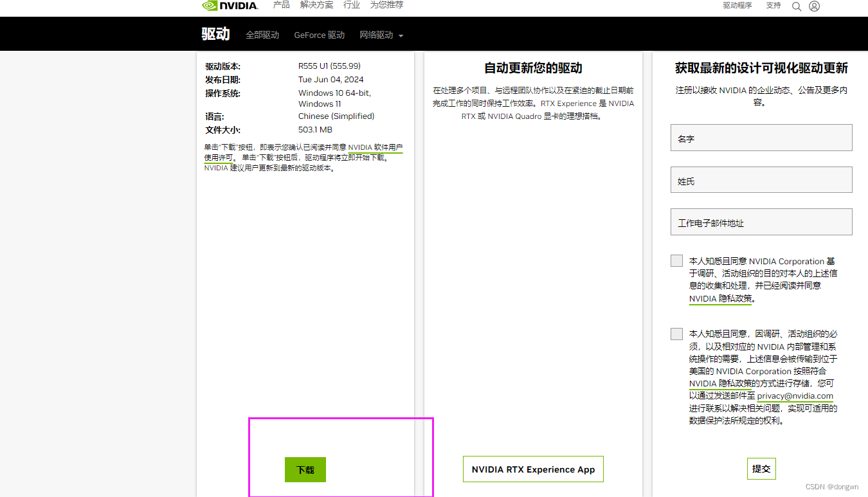Open the 解决方案 menu
868x497 pixels.
click(x=316, y=5)
